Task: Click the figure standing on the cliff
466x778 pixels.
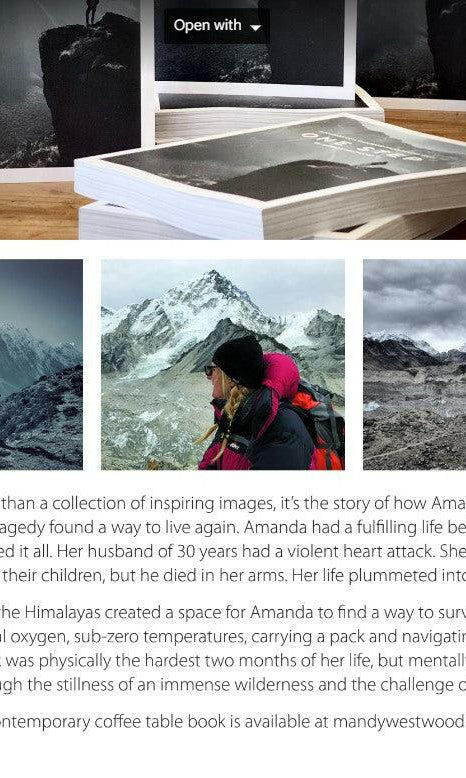Action: [92, 11]
